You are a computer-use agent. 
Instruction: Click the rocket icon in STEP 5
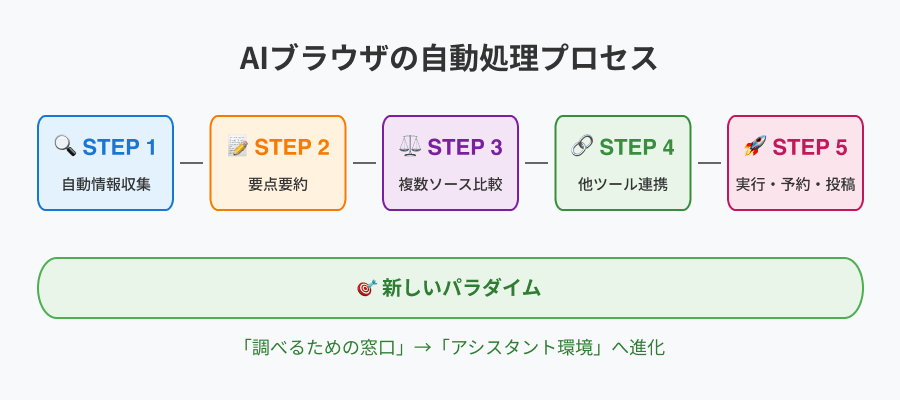[x=755, y=146]
